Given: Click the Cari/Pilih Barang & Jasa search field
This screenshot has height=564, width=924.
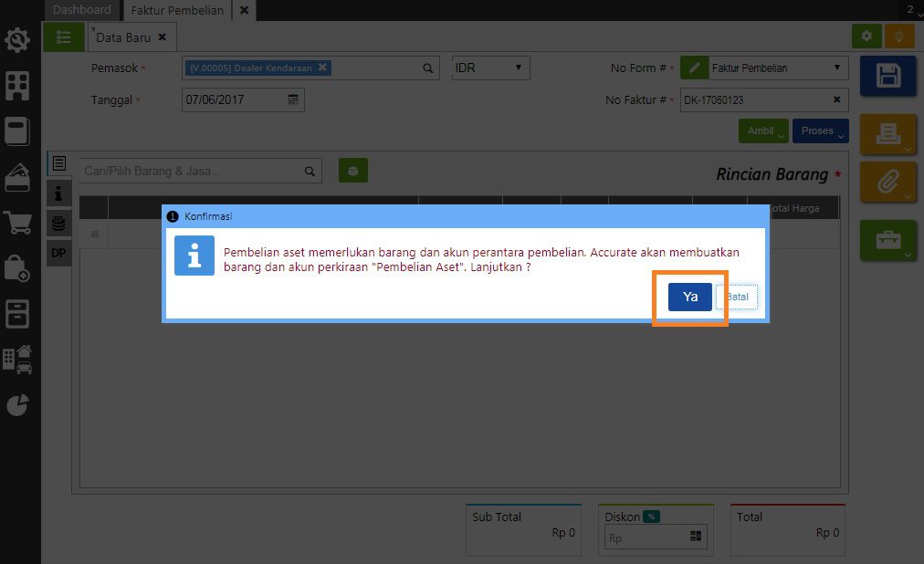Looking at the screenshot, I should 190,171.
